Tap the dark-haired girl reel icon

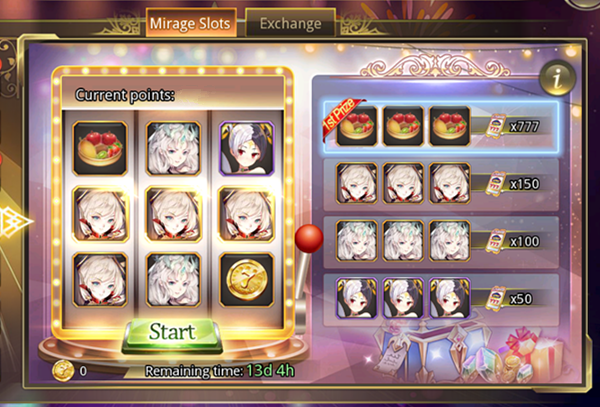point(247,148)
